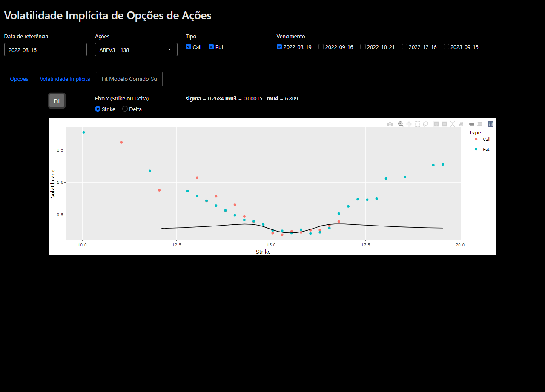545x392 pixels.
Task: Open the Plotly logo icon
Action: (490, 124)
